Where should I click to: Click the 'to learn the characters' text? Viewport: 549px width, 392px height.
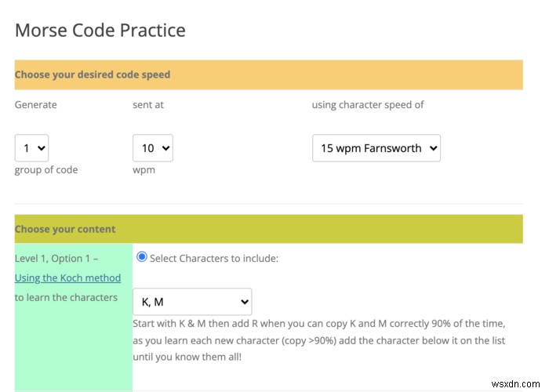(66, 297)
